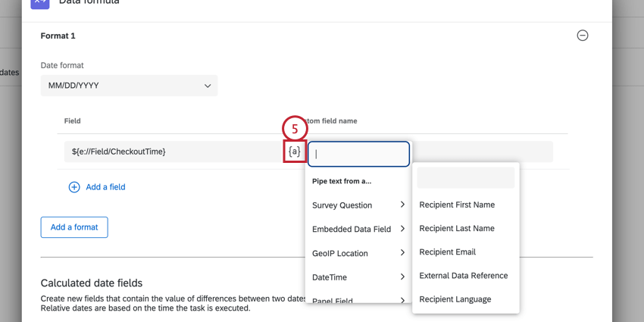Open the GeoIP Location submenu
Image resolution: width=644 pixels, height=322 pixels.
click(358, 253)
